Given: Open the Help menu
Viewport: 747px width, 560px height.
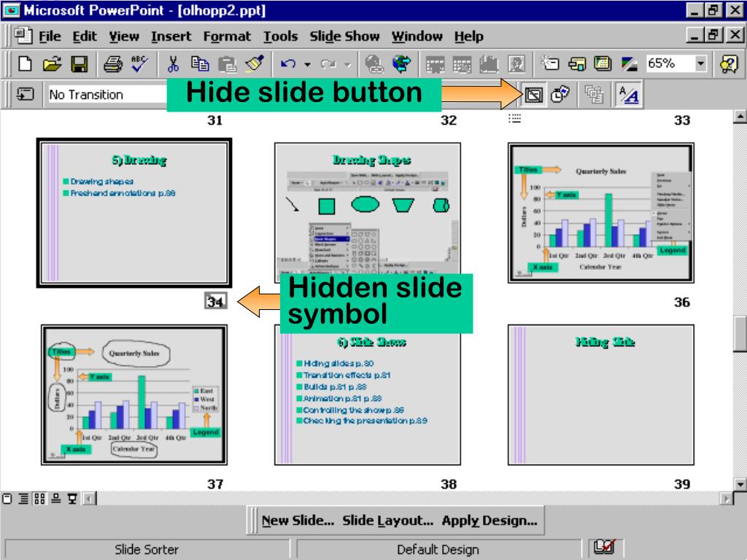Looking at the screenshot, I should pyautogui.click(x=469, y=36).
